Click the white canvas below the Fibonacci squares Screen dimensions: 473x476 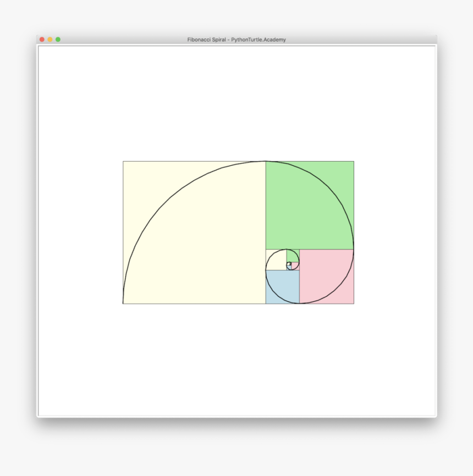(237, 357)
